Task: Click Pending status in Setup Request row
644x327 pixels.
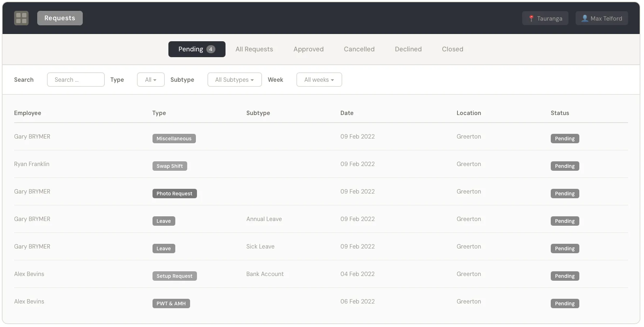Action: click(x=565, y=276)
